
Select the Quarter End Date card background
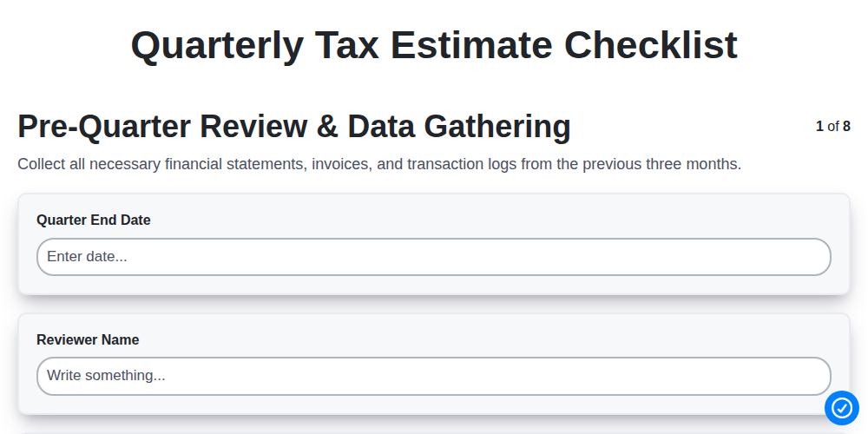click(433, 244)
